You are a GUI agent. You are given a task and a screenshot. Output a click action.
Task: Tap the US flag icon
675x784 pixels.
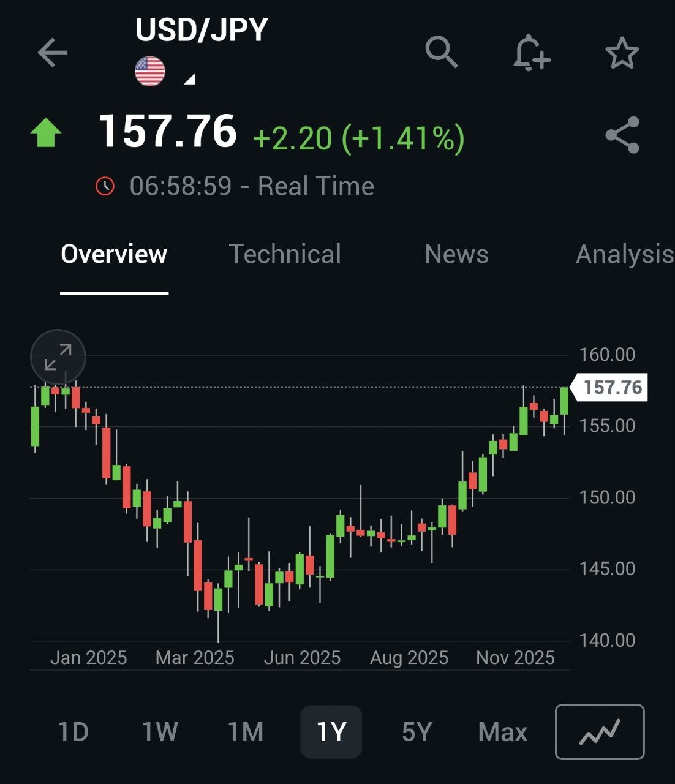(150, 72)
